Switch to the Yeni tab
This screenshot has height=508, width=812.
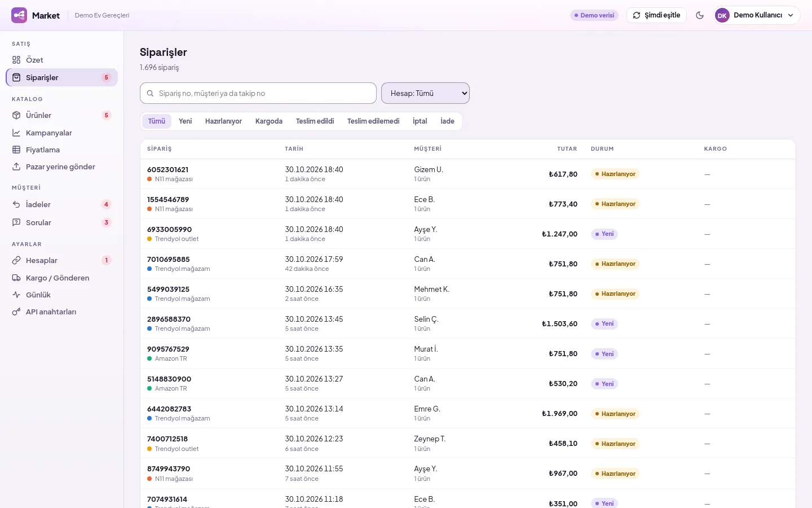point(186,121)
